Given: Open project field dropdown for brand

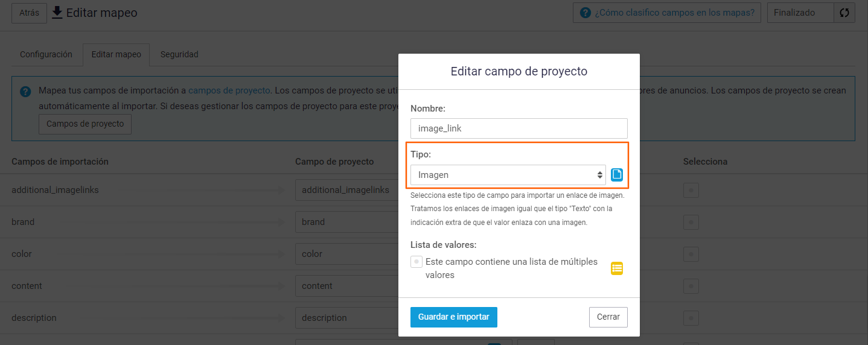Looking at the screenshot, I should pos(346,222).
